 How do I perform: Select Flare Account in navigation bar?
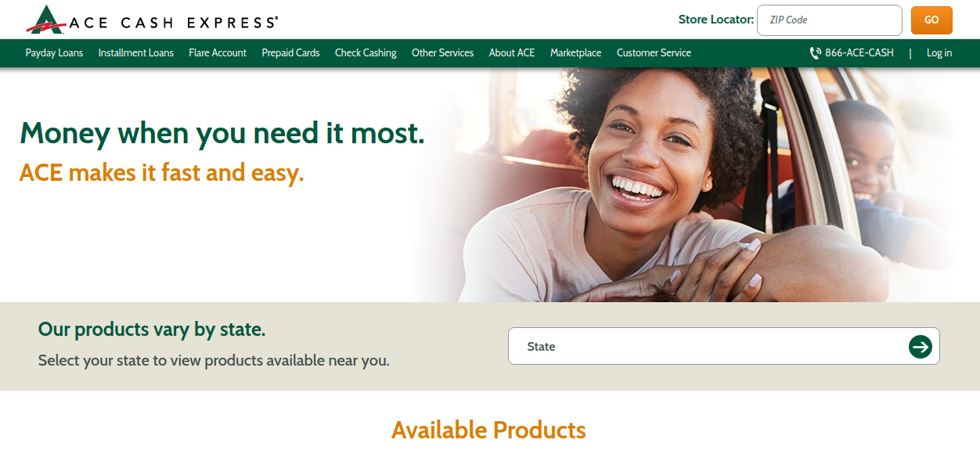point(218,53)
